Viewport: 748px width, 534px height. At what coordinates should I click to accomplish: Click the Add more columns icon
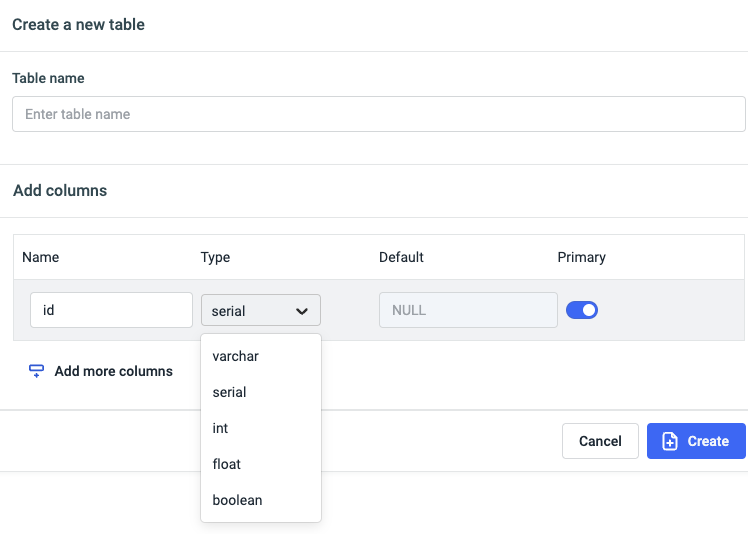pyautogui.click(x=37, y=371)
